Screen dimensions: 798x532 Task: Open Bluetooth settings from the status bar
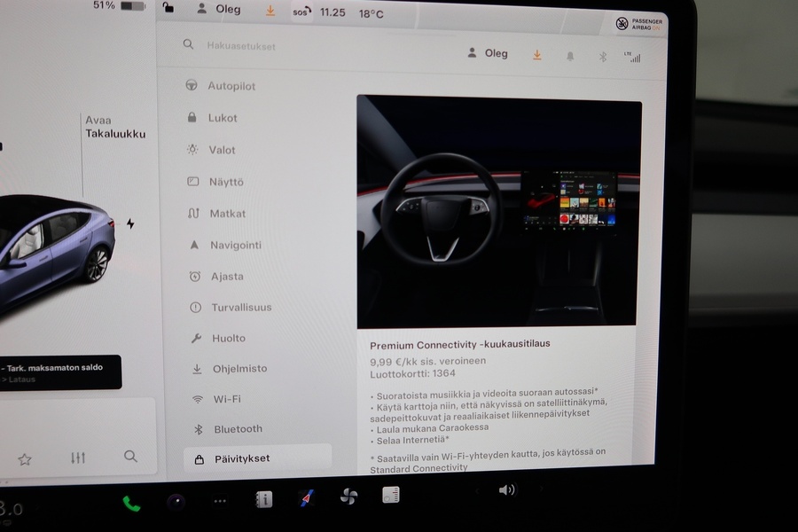point(603,56)
